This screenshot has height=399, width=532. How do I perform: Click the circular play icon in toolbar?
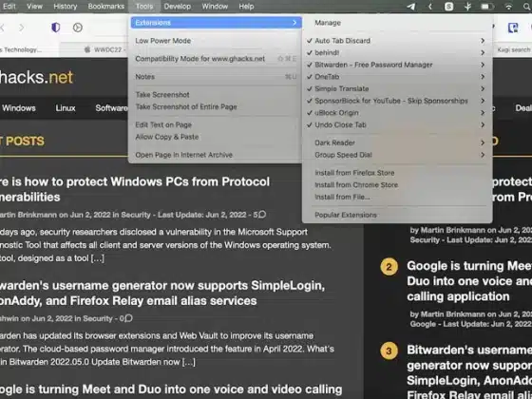coord(78,28)
